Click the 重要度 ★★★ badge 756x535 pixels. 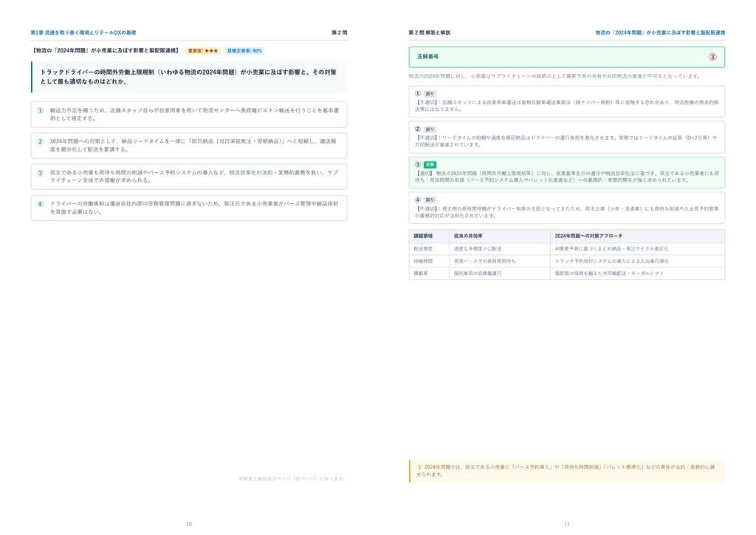202,51
